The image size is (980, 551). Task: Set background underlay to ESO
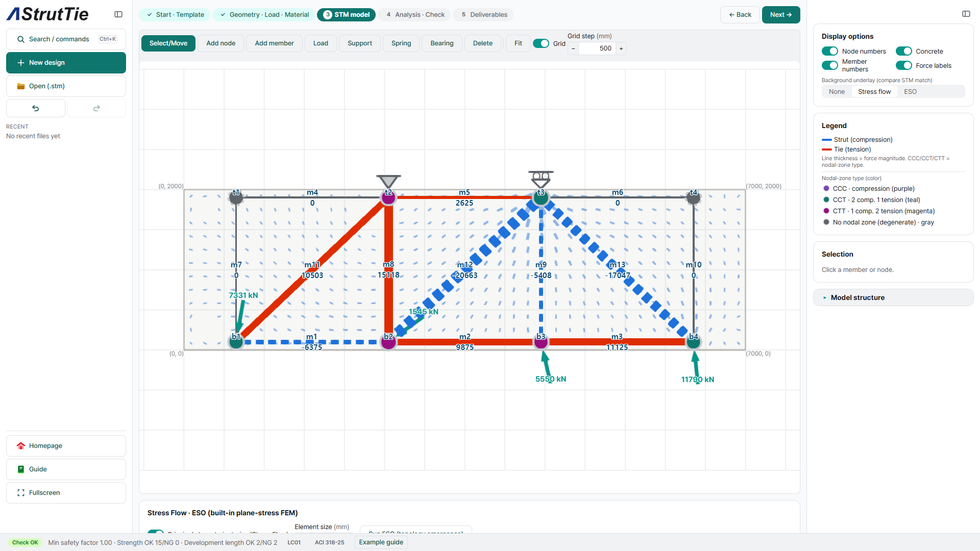(x=910, y=92)
